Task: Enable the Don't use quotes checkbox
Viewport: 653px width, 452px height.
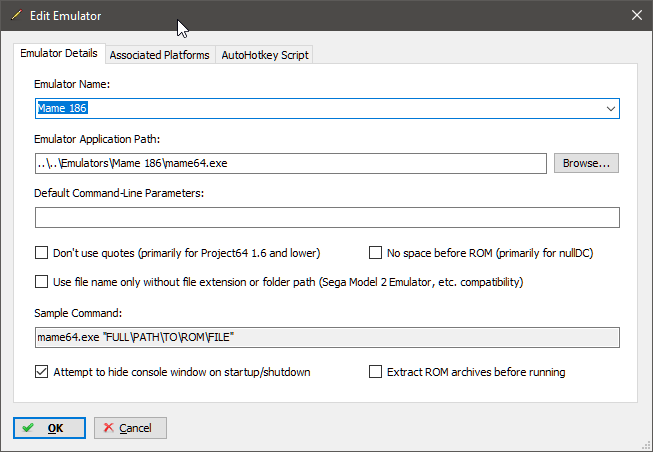Action: point(42,253)
